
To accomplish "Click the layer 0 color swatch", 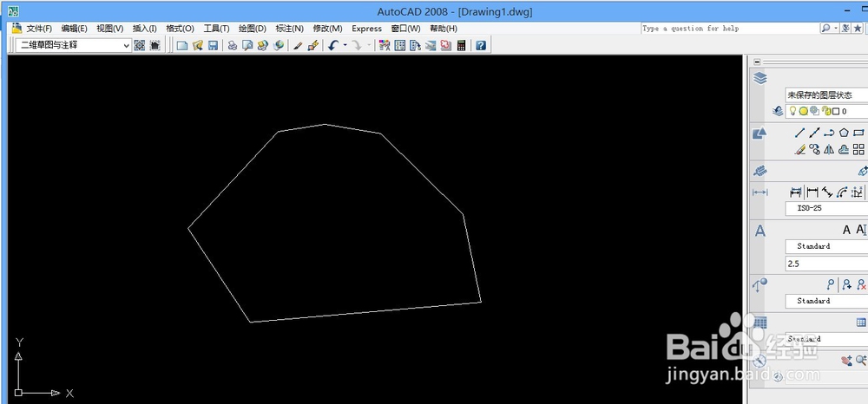I will click(836, 111).
